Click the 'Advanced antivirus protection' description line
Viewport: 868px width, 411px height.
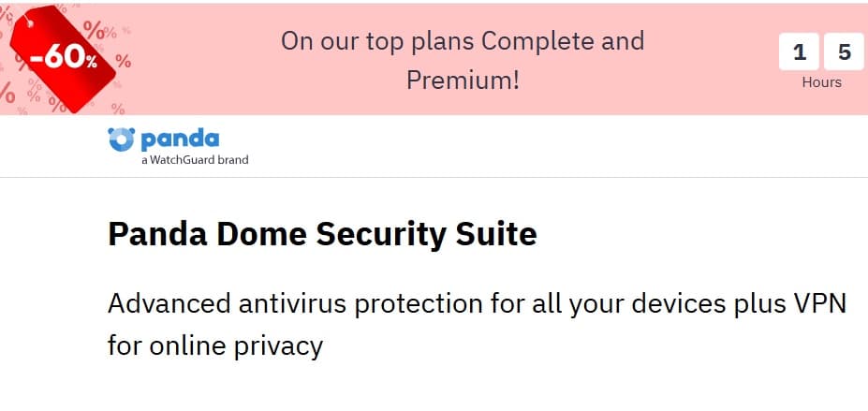[x=477, y=303]
